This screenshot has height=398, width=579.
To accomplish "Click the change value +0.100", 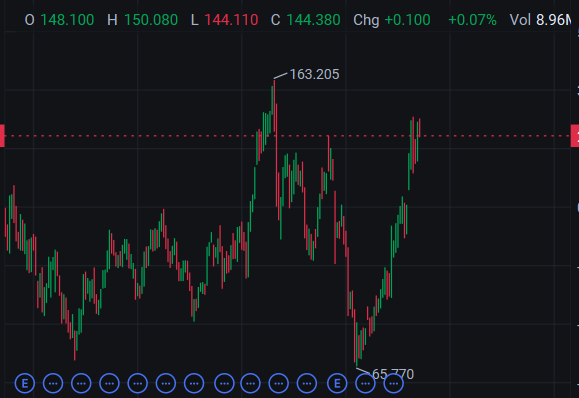I will coord(407,20).
